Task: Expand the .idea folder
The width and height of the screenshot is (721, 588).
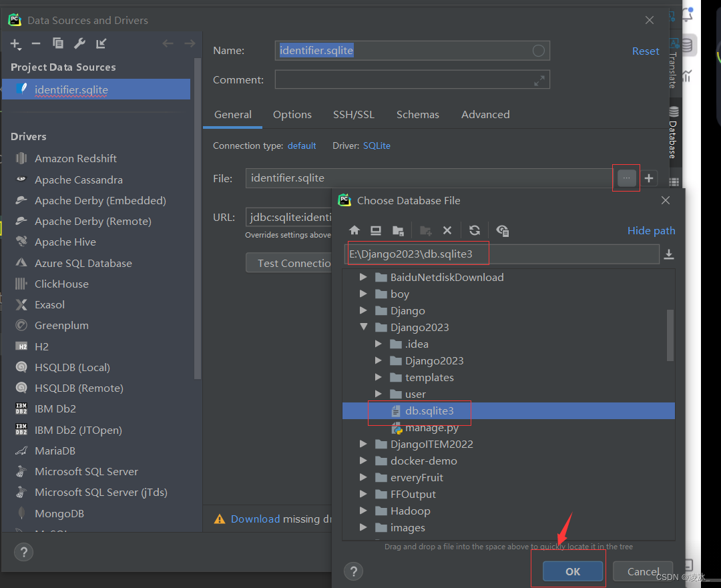Action: 378,344
